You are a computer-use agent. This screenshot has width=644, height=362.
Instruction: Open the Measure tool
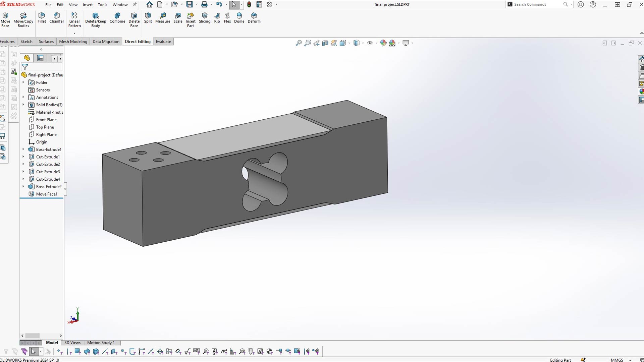163,18
